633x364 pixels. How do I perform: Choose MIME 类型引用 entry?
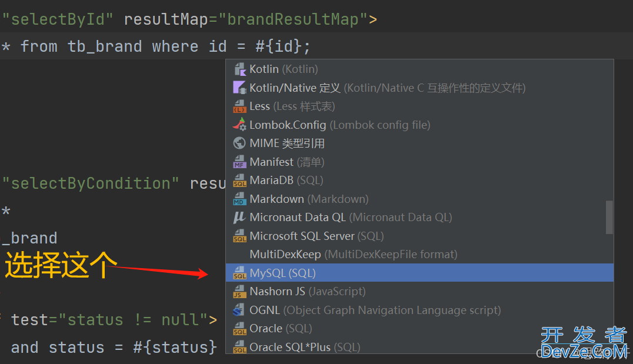pos(420,143)
